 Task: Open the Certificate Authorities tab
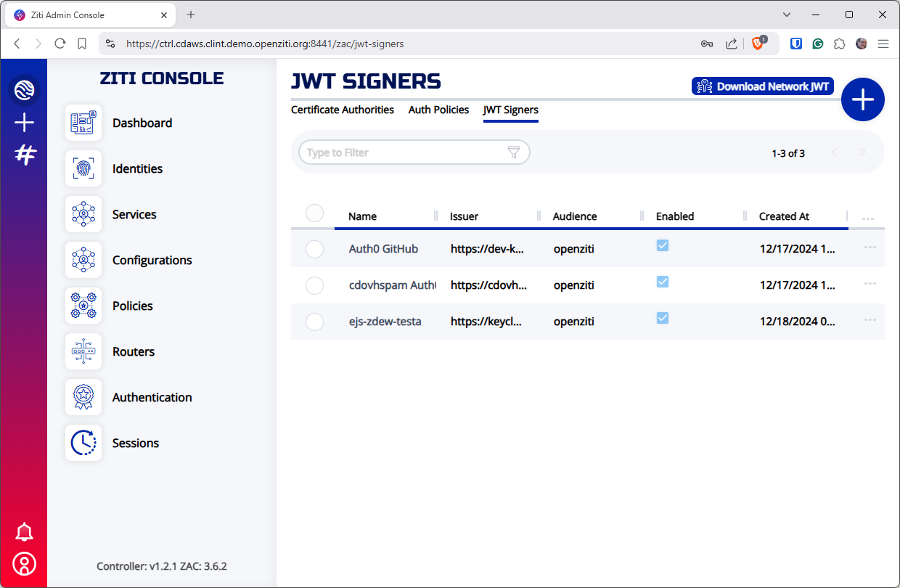pos(343,110)
